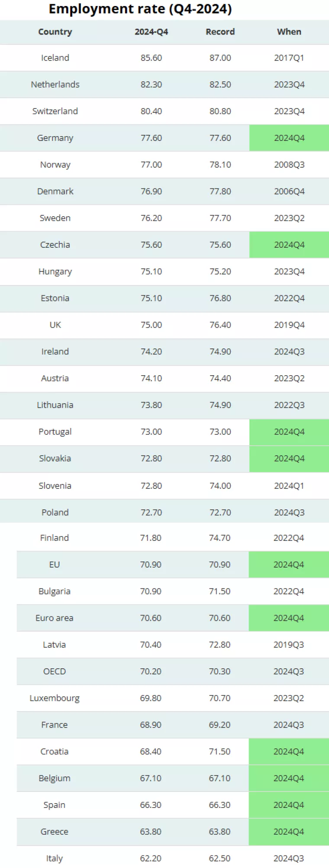Viewport: 329px width, 868px height.
Task: Select the Luxembourg country cell
Action: (x=55, y=698)
